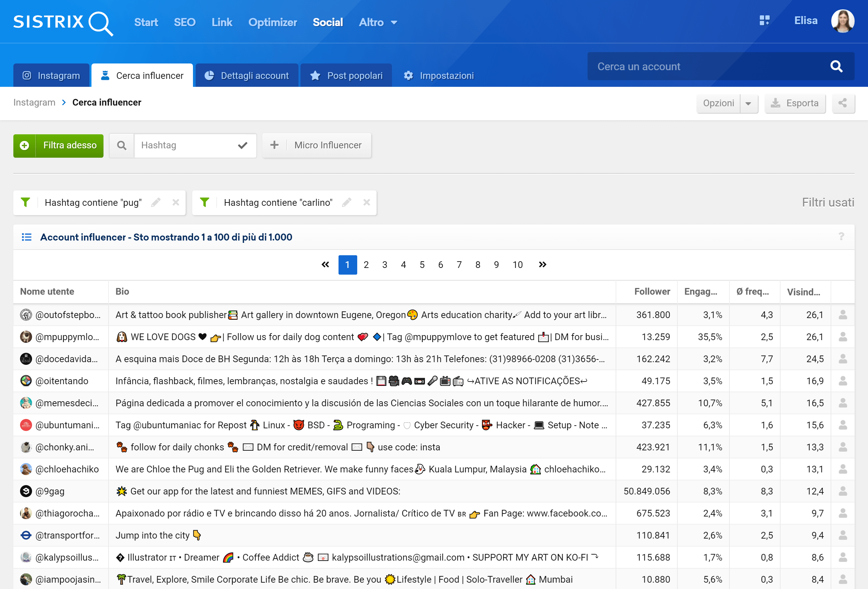This screenshot has width=868, height=589.
Task: Expand the Opzioni dropdown menu
Action: tap(748, 103)
